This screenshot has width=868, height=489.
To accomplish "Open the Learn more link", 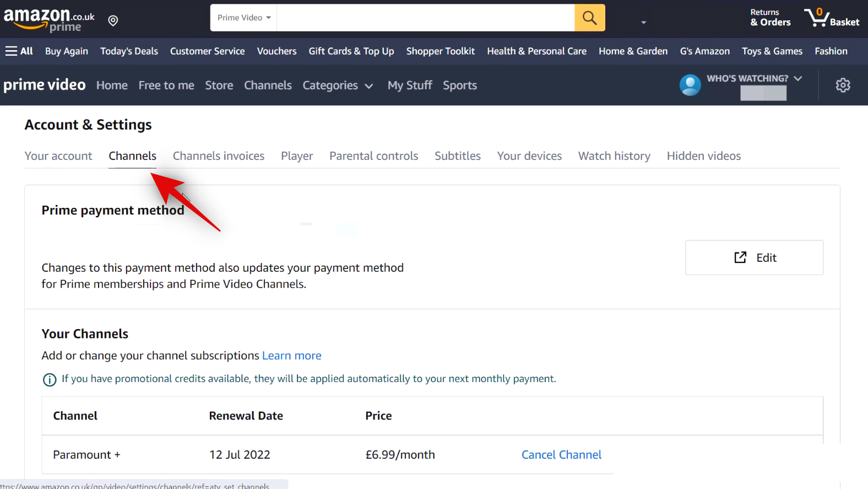I will [291, 356].
